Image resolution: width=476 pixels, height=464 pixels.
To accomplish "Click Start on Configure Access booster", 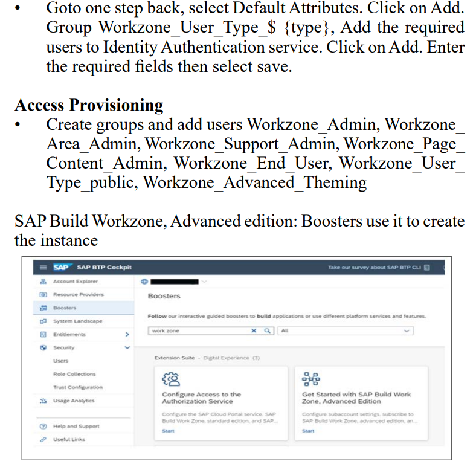I will point(168,431).
